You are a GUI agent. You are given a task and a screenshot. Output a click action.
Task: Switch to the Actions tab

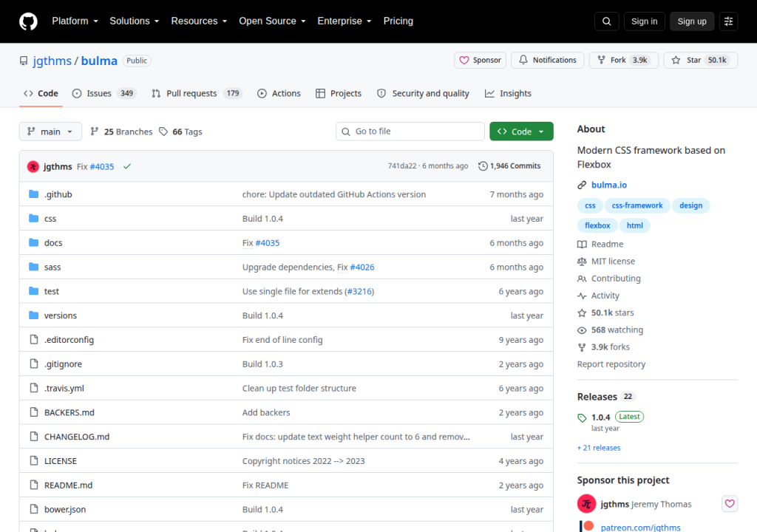(x=279, y=93)
